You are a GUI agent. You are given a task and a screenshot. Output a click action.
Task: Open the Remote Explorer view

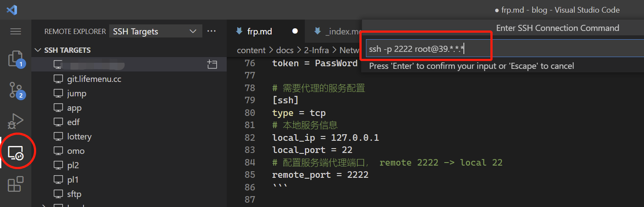[x=16, y=152]
